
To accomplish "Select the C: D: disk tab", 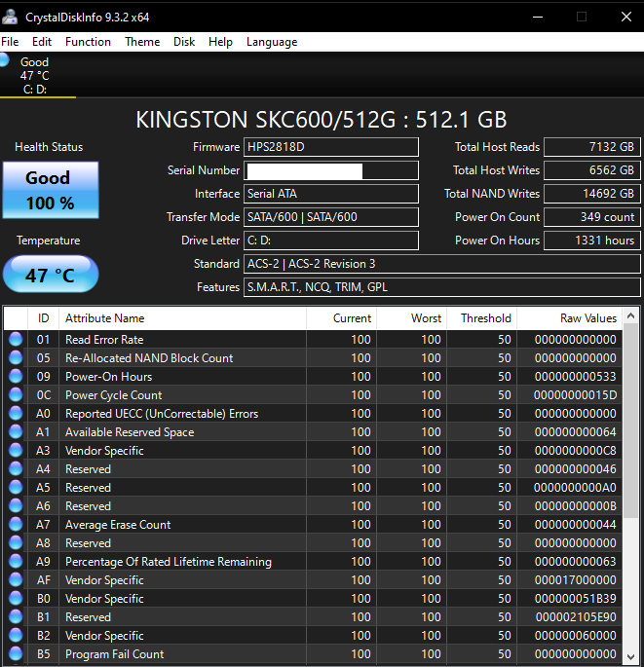I will (x=37, y=75).
